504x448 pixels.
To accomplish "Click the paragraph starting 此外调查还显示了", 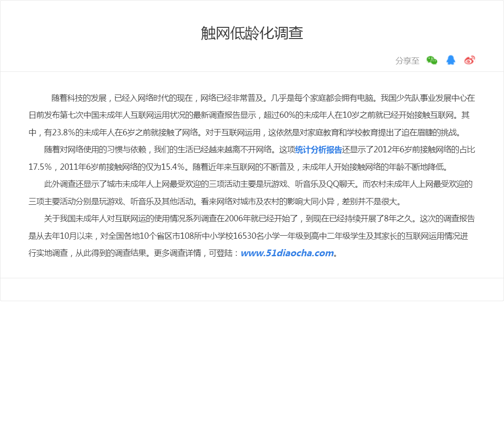I will (252, 193).
